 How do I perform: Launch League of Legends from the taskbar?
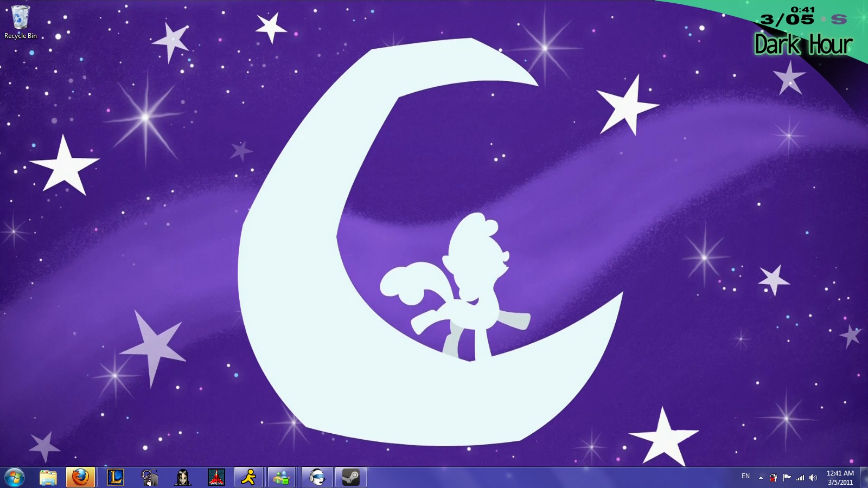pos(115,478)
